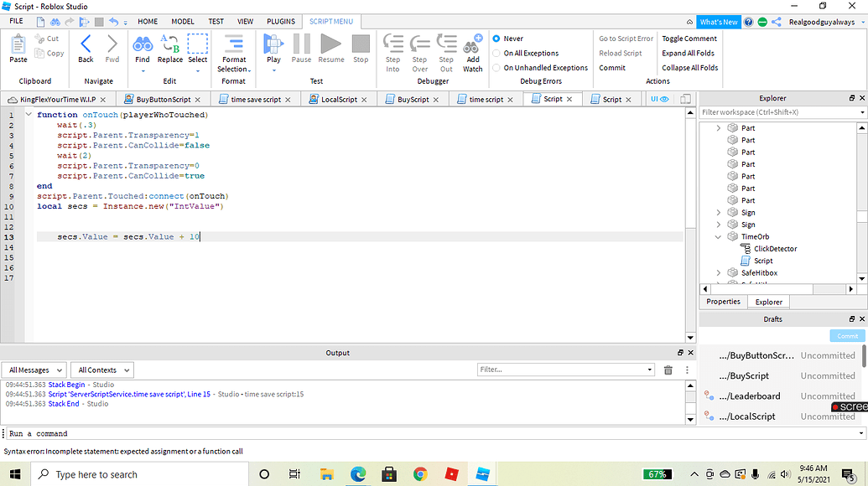The width and height of the screenshot is (868, 486).
Task: Click the Stop test button
Action: point(361,44)
